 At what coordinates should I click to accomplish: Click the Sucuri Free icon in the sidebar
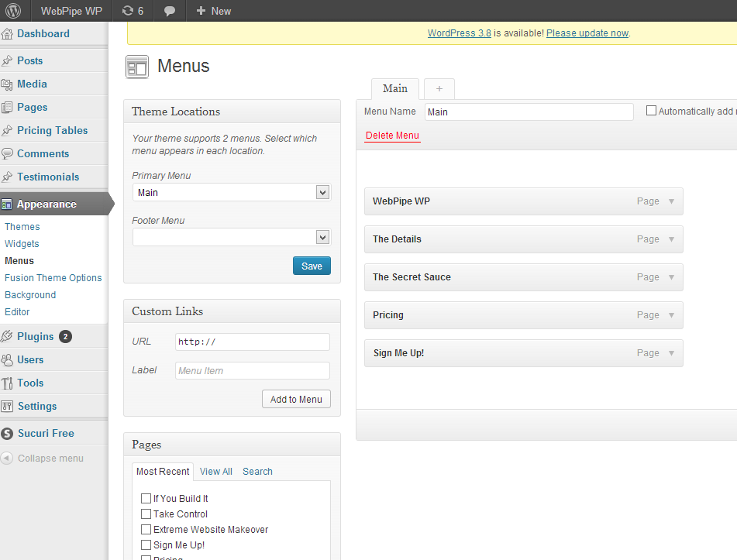(x=8, y=434)
